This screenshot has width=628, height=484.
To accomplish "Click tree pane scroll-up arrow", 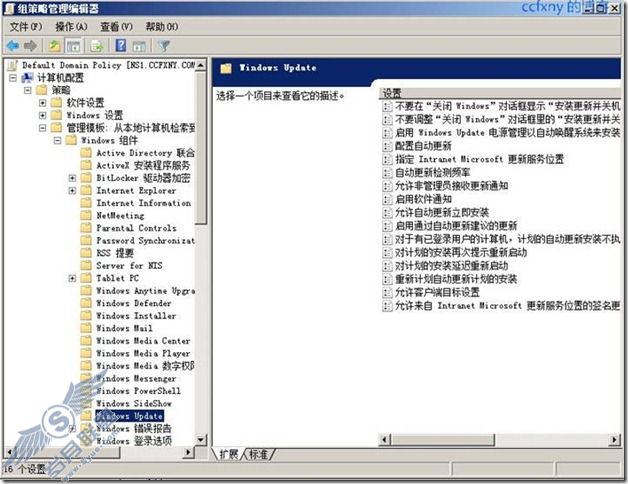I will [201, 65].
